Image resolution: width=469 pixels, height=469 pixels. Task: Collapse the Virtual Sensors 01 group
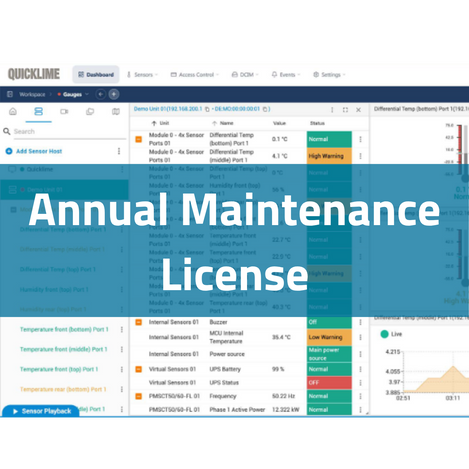coord(139,369)
